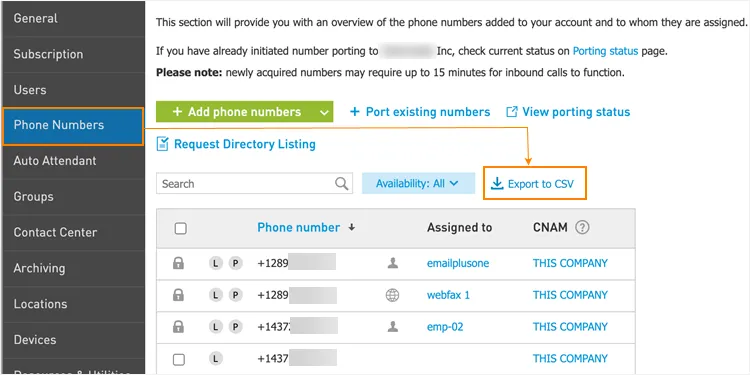Focus the Search input field
This screenshot has width=750, height=375.
click(254, 184)
